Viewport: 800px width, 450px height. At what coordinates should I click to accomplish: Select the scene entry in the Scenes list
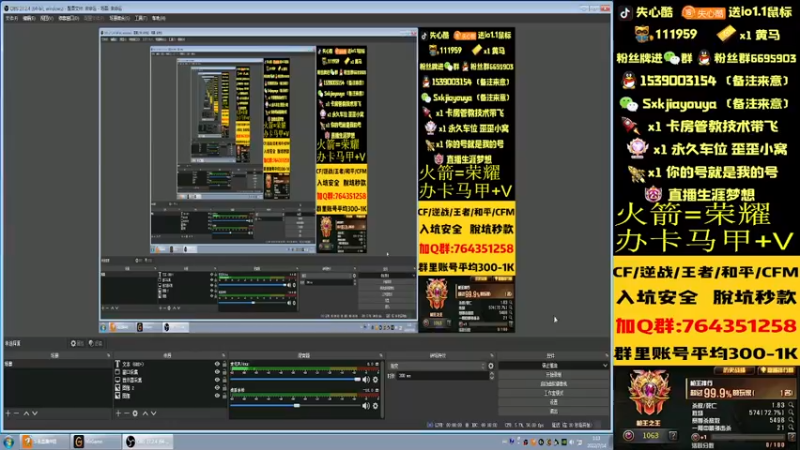pos(58,364)
